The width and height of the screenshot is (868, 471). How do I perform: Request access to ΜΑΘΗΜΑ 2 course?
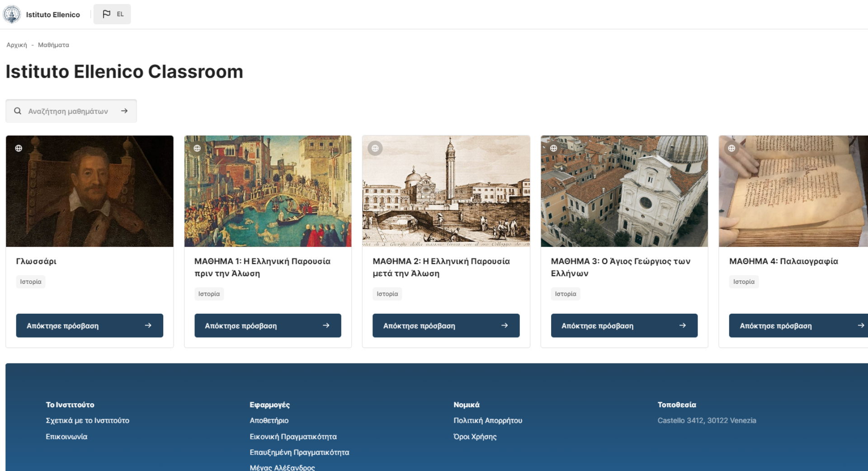point(446,325)
